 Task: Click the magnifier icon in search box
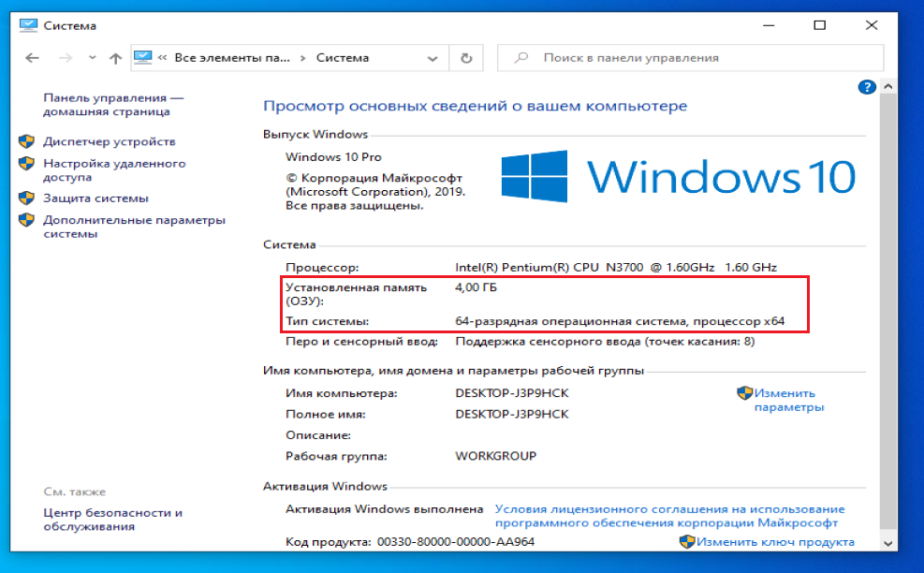point(521,58)
